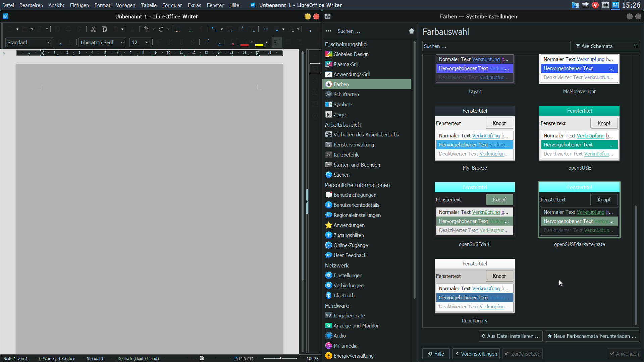This screenshot has width=644, height=362.
Task: Expand the font size 12 dropdown
Action: click(147, 43)
